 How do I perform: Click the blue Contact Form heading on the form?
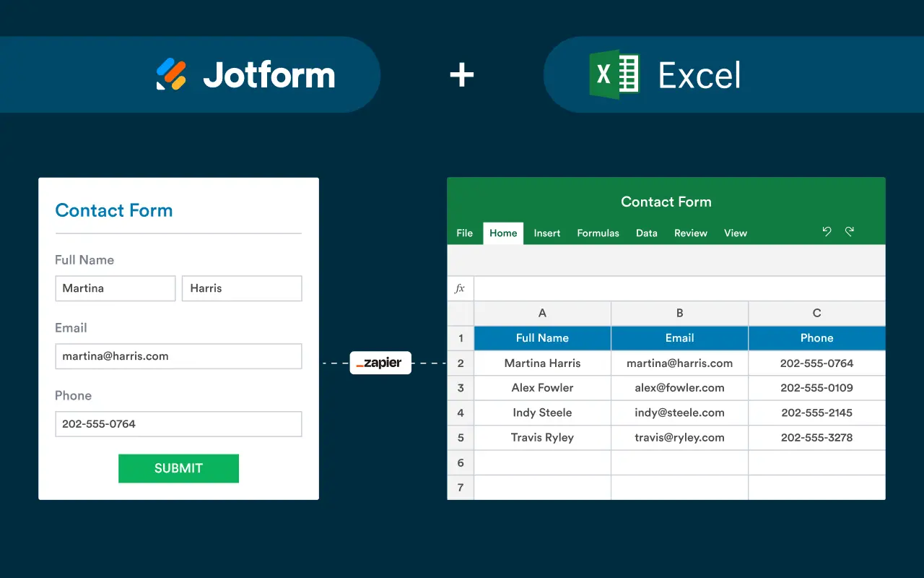pos(114,210)
